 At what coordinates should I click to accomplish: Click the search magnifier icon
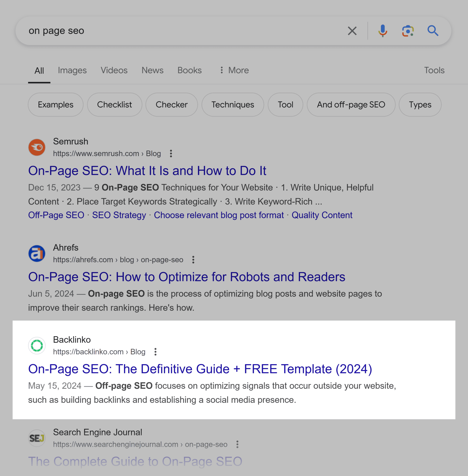tap(433, 30)
